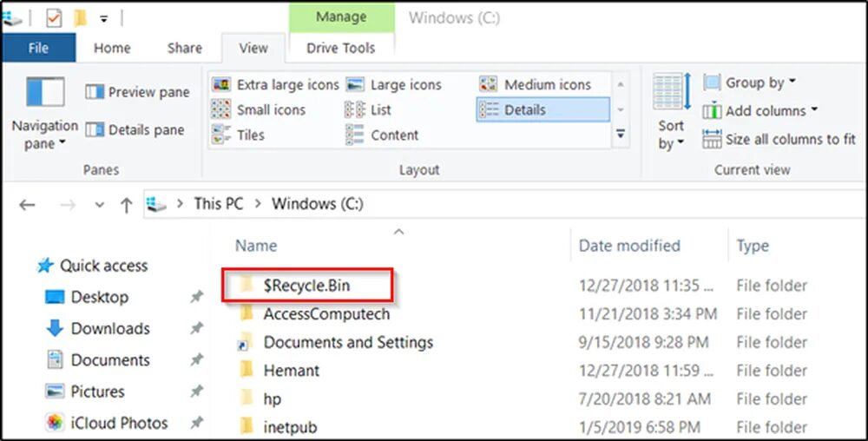Sort files by Date modified column

[x=629, y=246]
